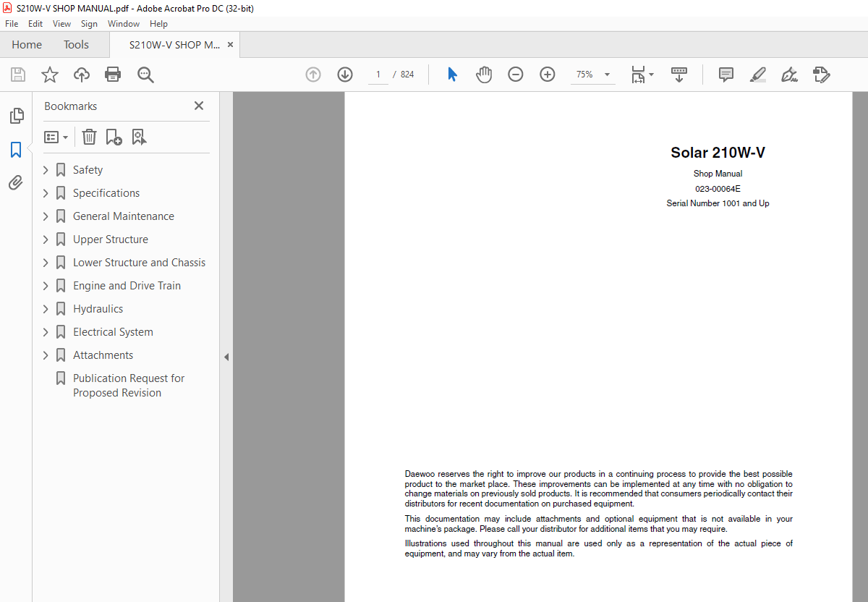Upload the file to cloud

82,75
